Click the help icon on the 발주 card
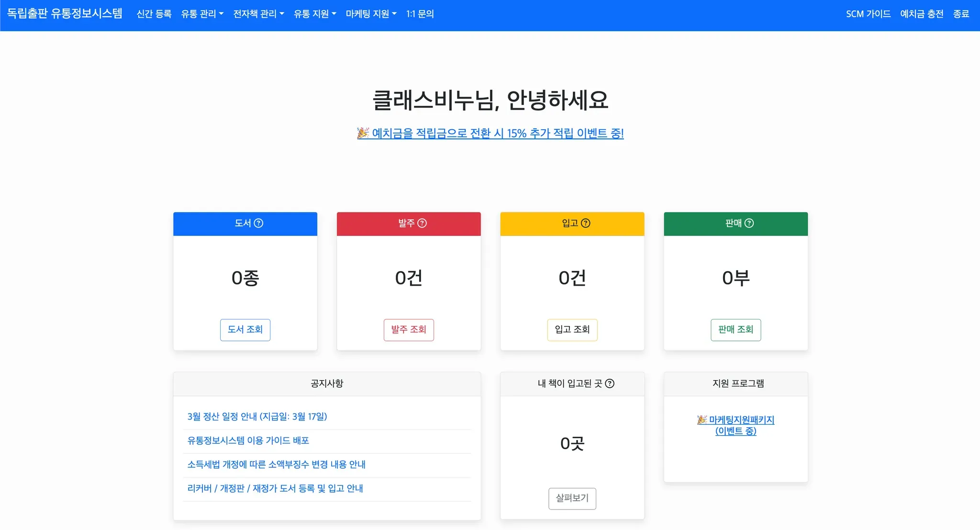This screenshot has width=980, height=530. click(x=423, y=223)
